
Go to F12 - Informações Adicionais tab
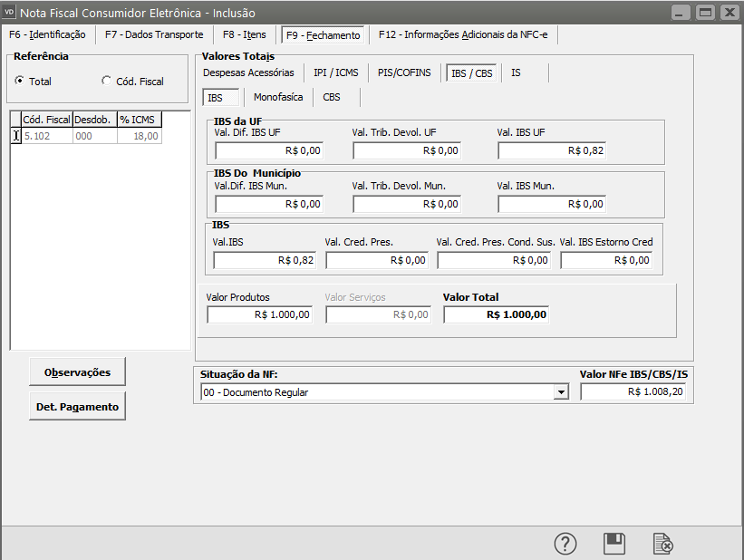click(x=463, y=35)
